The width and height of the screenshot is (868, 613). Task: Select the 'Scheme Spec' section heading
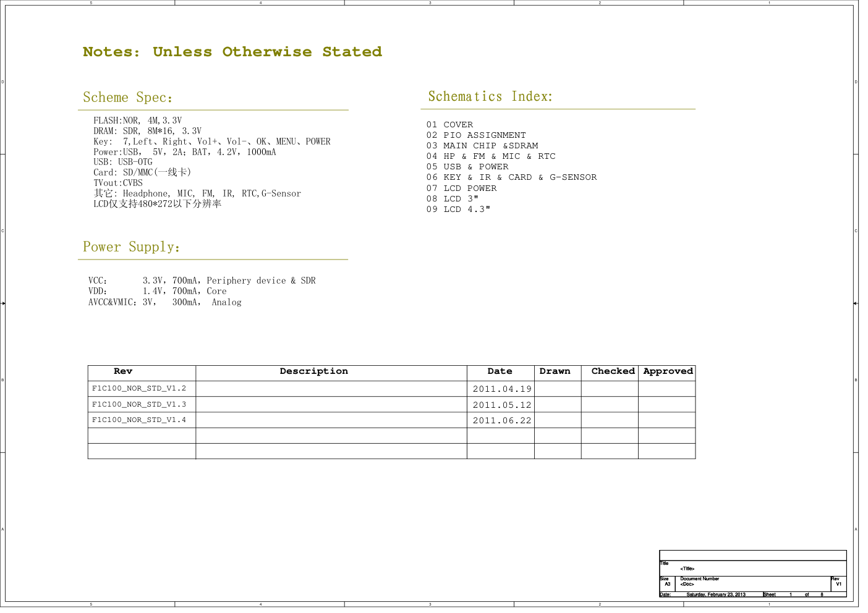127,98
